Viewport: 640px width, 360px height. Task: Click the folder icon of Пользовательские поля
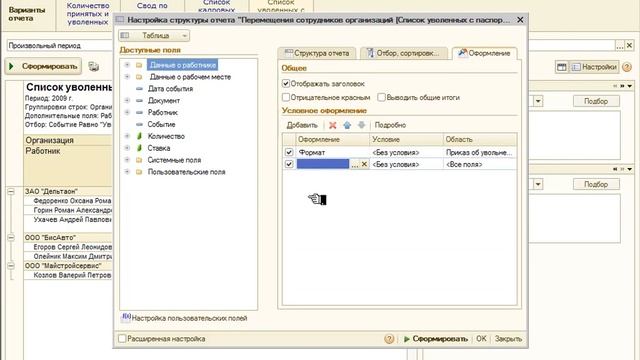coord(139,172)
